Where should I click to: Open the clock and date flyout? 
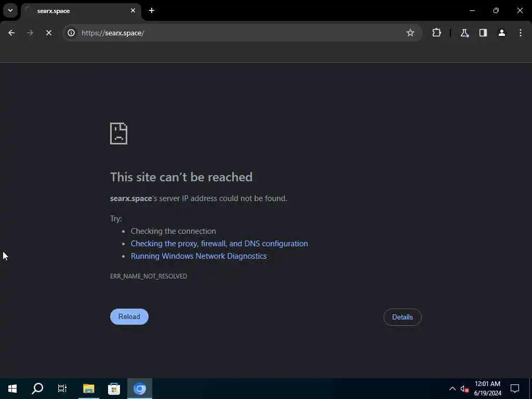(487, 389)
